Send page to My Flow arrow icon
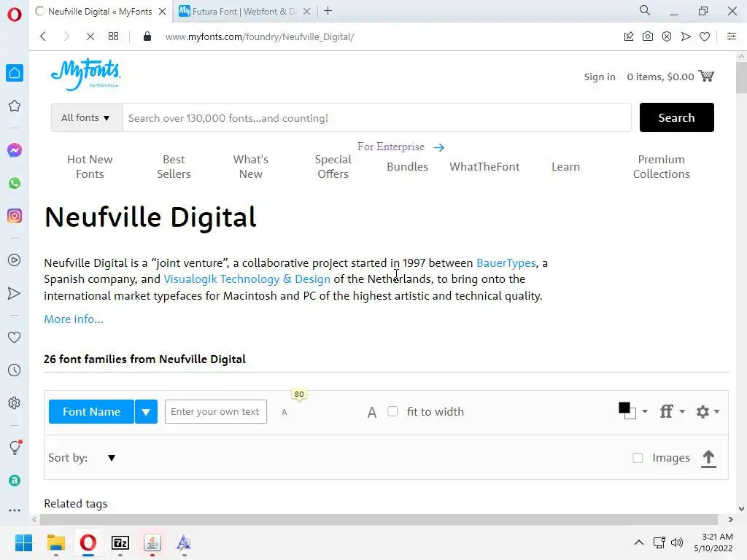Viewport: 747px width, 560px height. click(x=686, y=36)
